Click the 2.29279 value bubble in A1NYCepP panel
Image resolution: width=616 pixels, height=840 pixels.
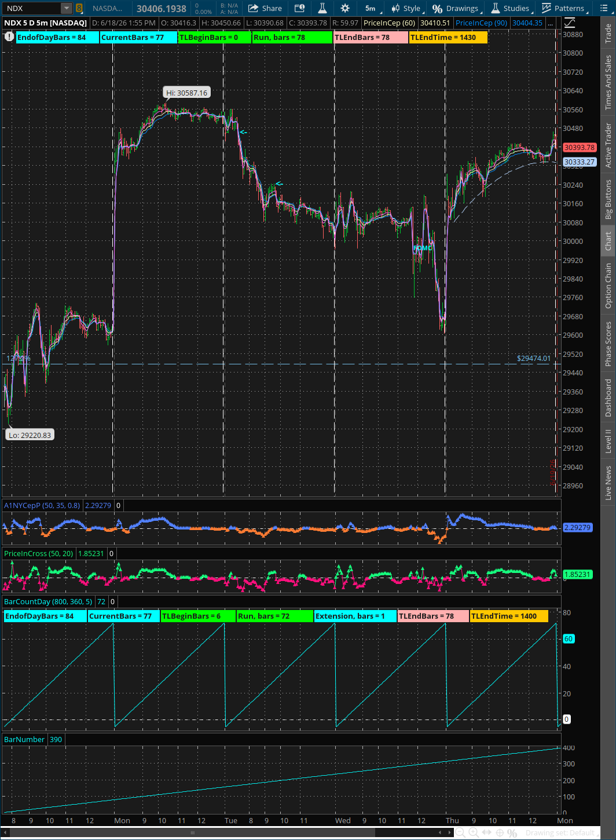[577, 527]
